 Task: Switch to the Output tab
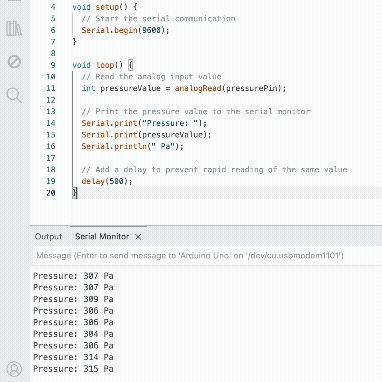coord(48,236)
